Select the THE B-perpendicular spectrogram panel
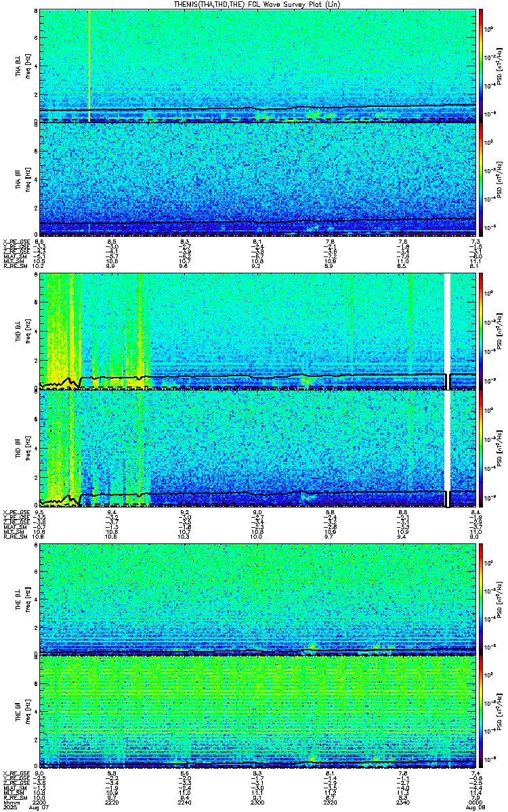This screenshot has height=812, width=508. click(258, 599)
